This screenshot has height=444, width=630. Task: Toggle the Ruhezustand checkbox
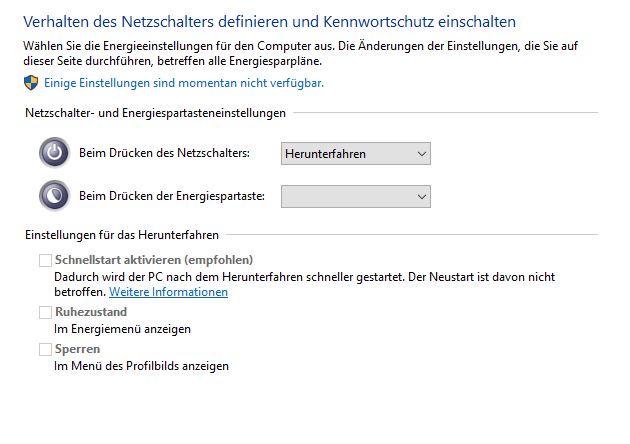[44, 313]
